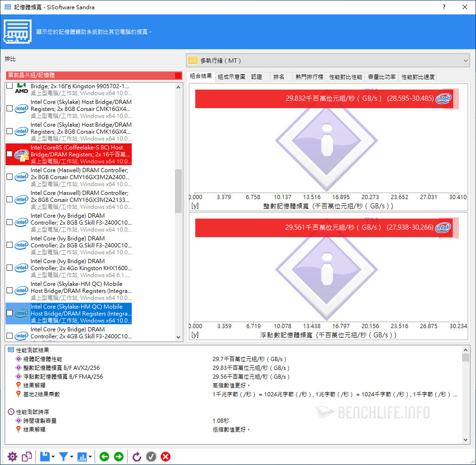
Task: Enable the first Haswell DRAM Controller checkbox
Action: (x=10, y=177)
